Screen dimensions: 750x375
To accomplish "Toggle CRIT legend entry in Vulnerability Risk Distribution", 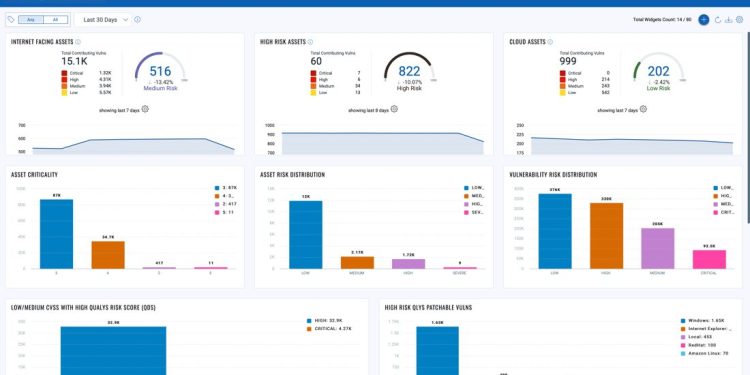I will tap(724, 212).
